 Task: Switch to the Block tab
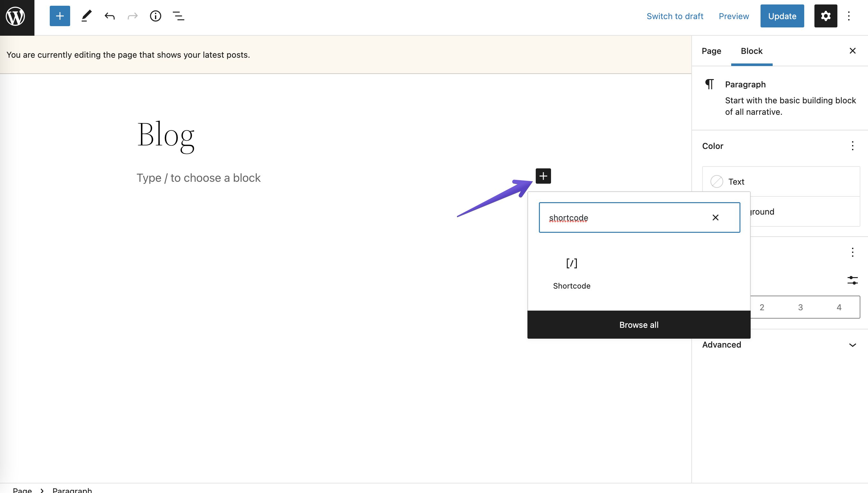tap(752, 51)
